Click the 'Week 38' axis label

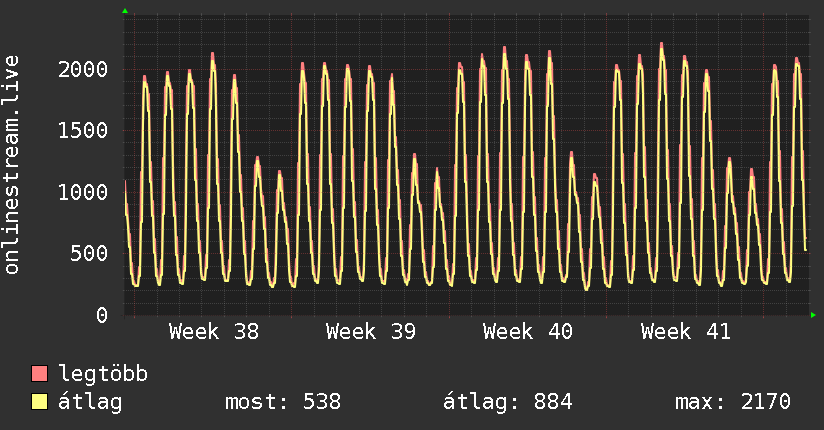click(x=214, y=332)
